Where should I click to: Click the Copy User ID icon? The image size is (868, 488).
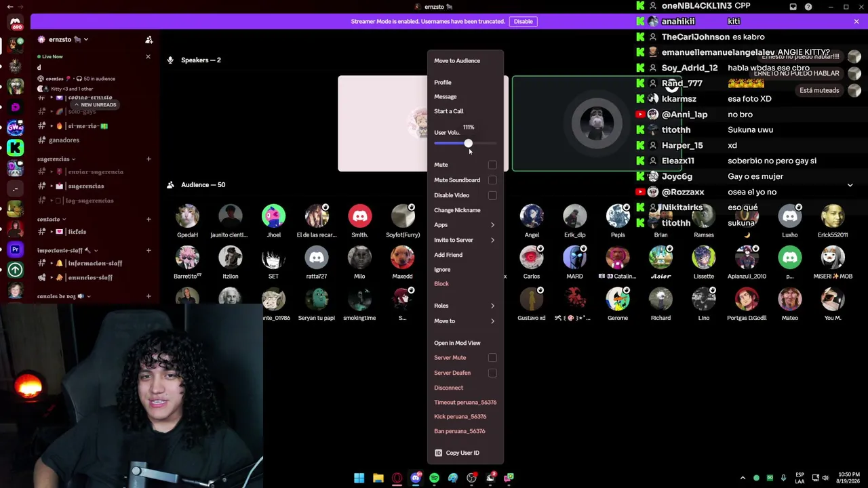438,453
